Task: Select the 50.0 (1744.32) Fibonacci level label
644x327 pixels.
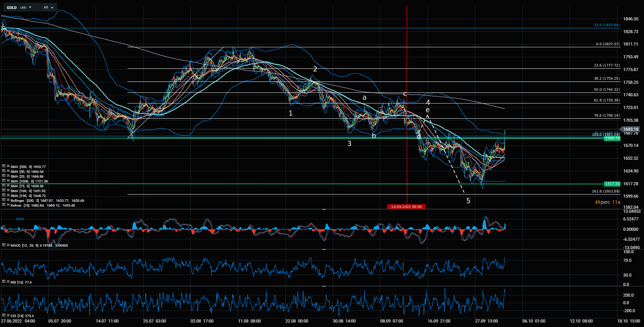Action: click(607, 90)
